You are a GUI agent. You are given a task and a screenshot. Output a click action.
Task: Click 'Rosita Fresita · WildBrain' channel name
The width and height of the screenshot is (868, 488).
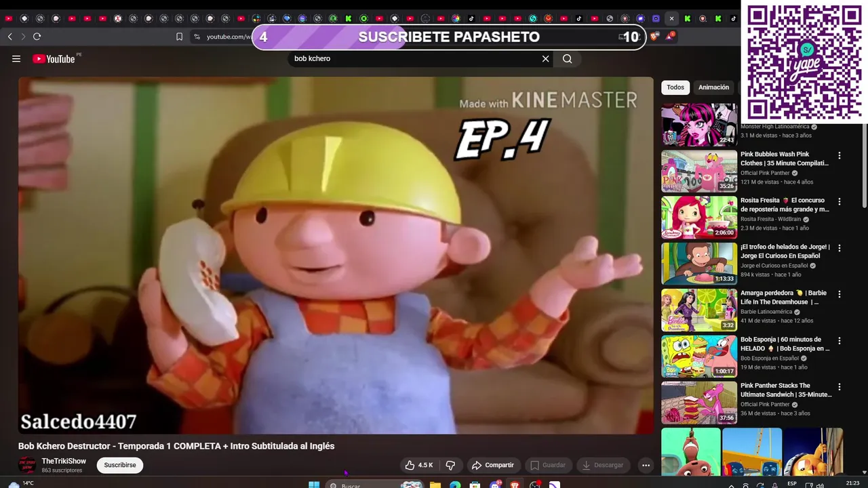[x=770, y=220]
